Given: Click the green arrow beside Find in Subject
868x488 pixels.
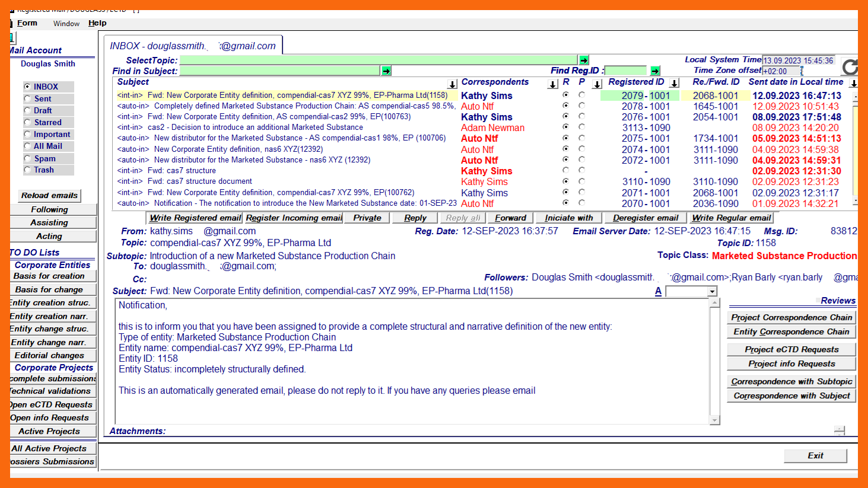Looking at the screenshot, I should [x=386, y=71].
